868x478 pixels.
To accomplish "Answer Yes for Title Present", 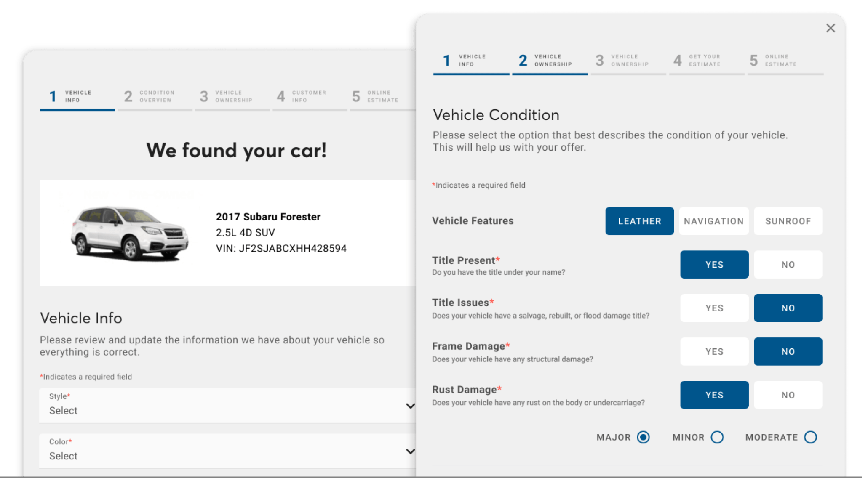I will [x=714, y=265].
